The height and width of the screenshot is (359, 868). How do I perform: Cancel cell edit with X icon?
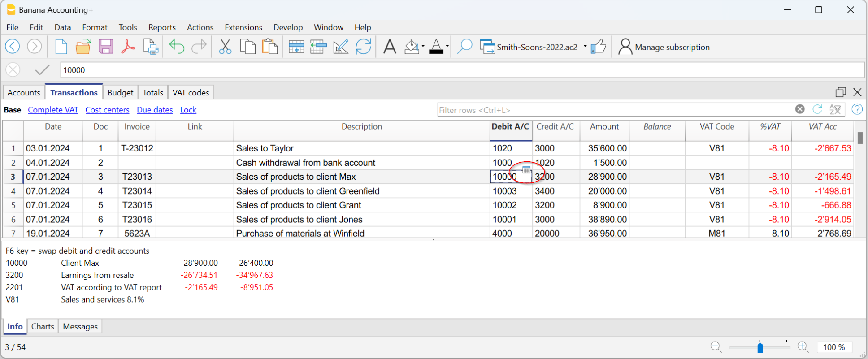tap(13, 70)
